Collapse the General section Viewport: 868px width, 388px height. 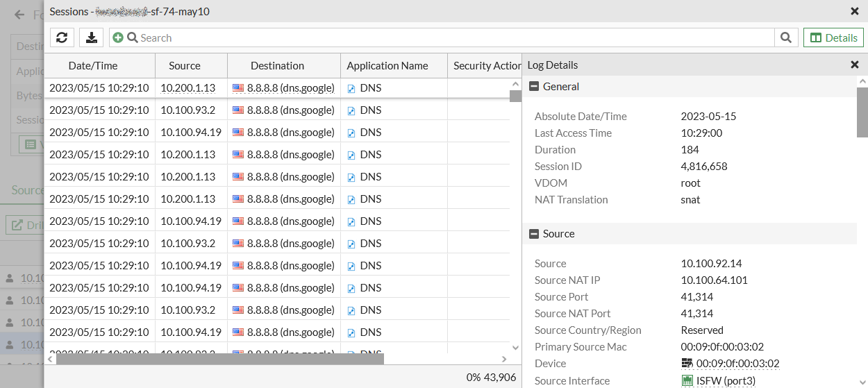click(x=534, y=87)
